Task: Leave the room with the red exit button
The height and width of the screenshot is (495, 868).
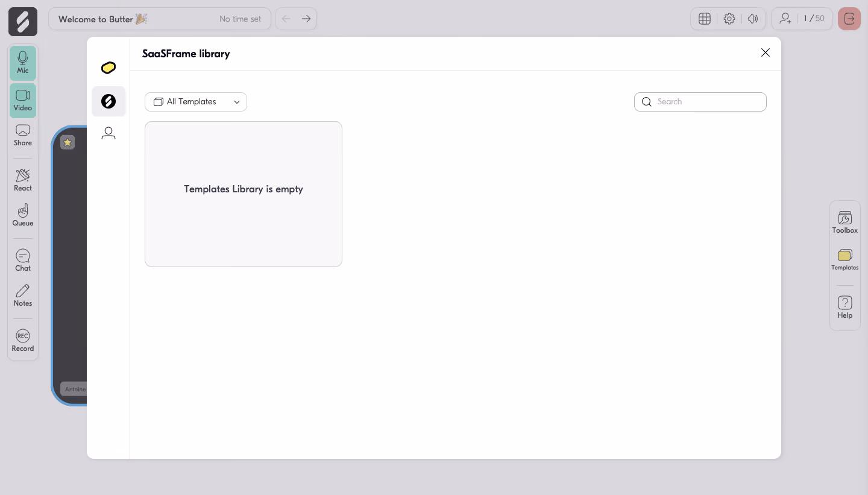Action: (849, 19)
